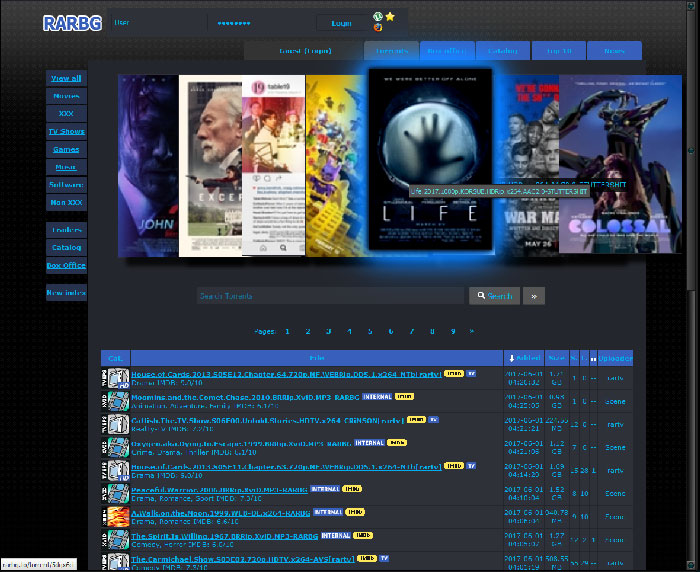This screenshot has width=700, height=572.
Task: Open Music category in sidebar
Action: (66, 167)
